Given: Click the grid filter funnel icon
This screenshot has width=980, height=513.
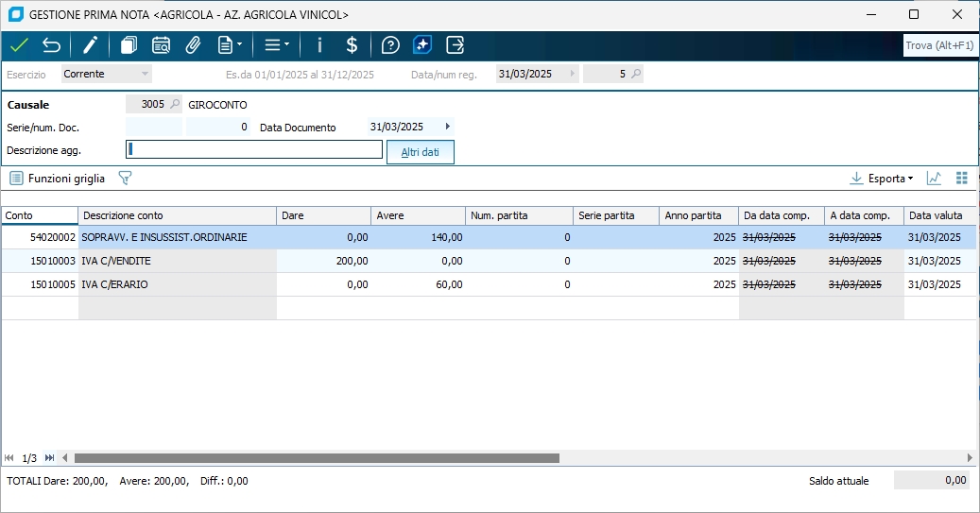Looking at the screenshot, I should click(125, 178).
